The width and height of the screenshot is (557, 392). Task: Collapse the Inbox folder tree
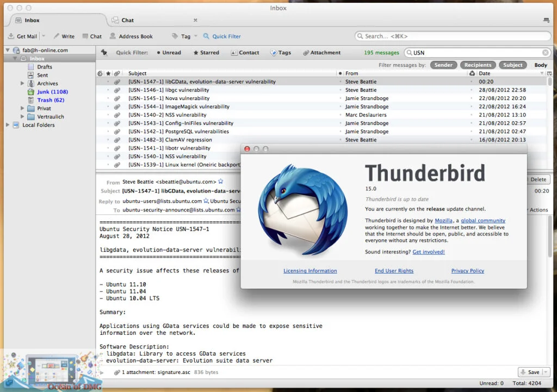[x=15, y=58]
